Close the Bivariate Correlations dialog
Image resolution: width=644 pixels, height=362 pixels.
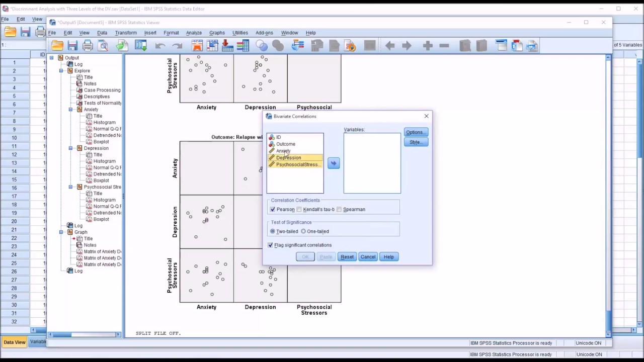tap(426, 116)
